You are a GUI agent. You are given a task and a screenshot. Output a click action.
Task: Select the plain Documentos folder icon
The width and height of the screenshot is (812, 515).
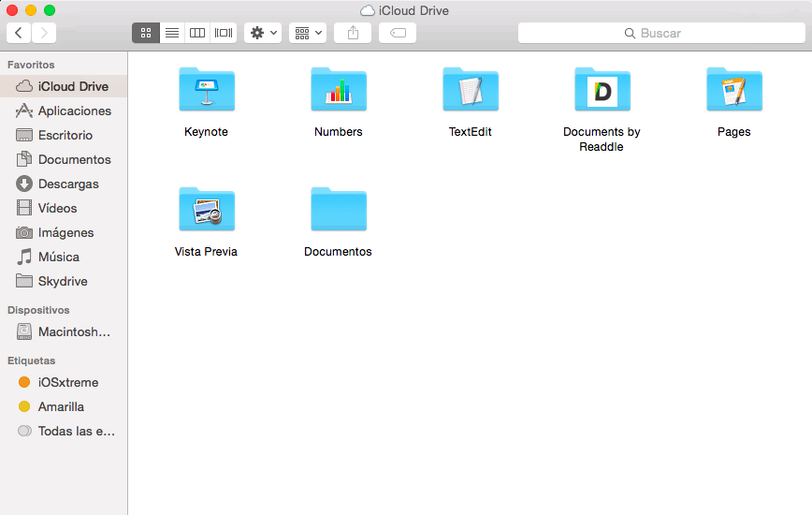(339, 209)
